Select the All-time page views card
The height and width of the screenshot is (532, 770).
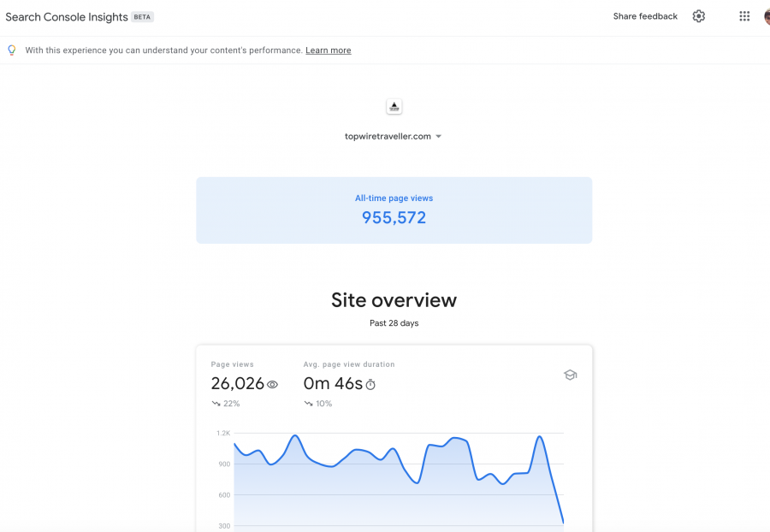pyautogui.click(x=394, y=210)
